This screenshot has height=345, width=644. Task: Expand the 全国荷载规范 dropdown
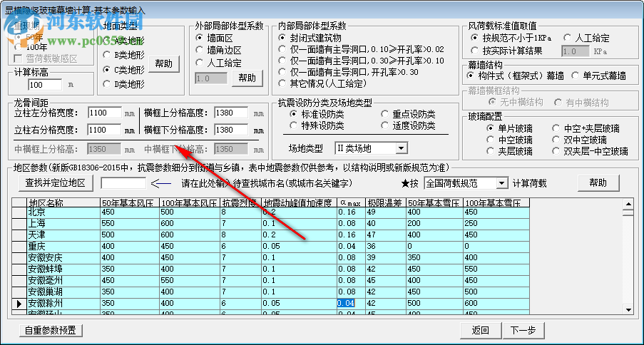(502, 183)
